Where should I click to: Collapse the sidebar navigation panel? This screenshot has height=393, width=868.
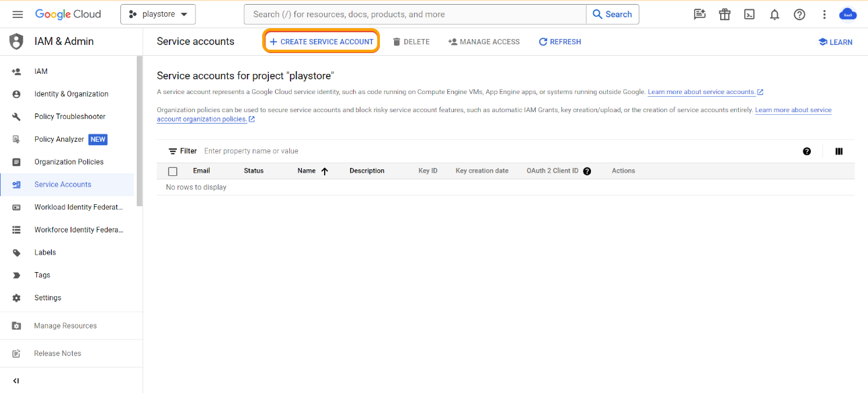point(16,381)
